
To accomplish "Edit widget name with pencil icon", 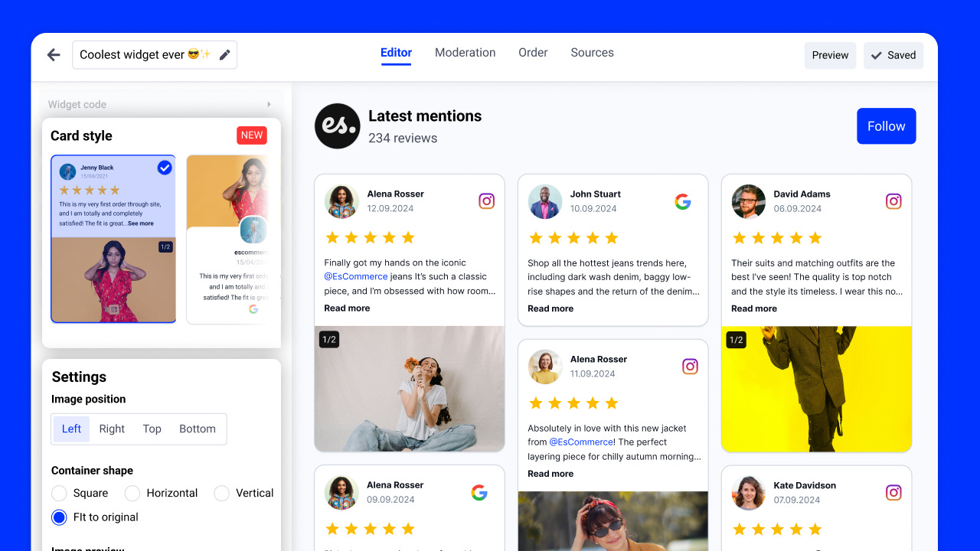I will (224, 55).
